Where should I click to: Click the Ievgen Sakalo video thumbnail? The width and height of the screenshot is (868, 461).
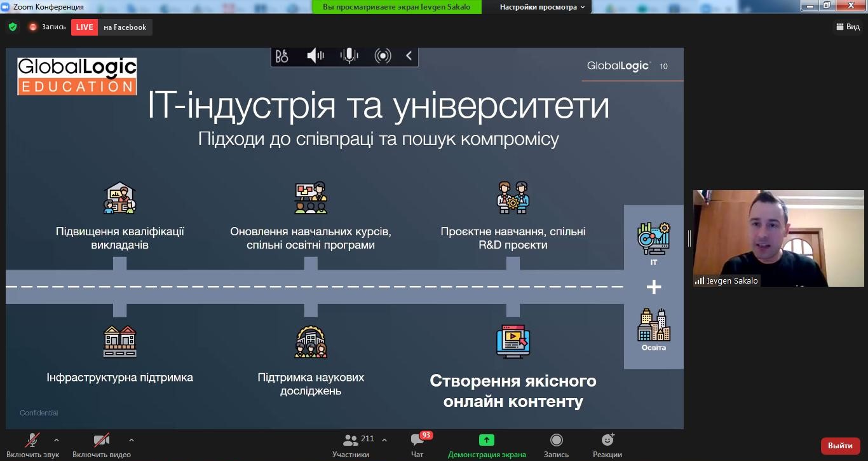point(778,238)
